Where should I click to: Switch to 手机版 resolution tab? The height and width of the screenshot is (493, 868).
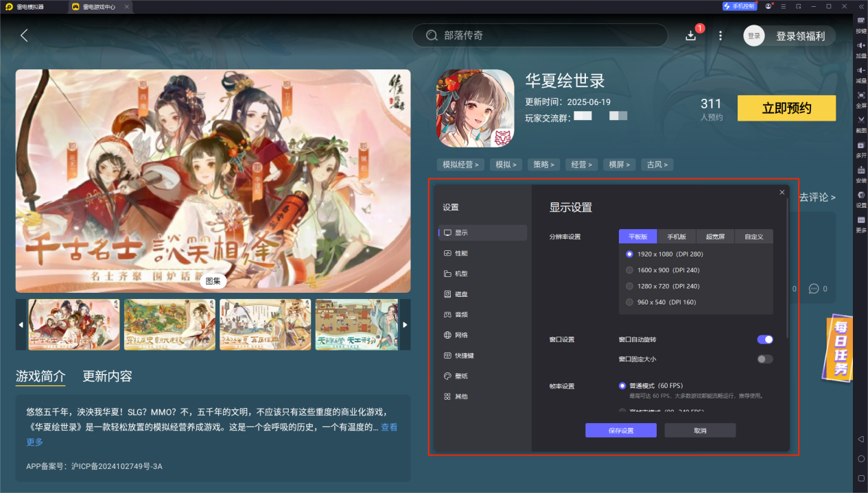(x=677, y=237)
